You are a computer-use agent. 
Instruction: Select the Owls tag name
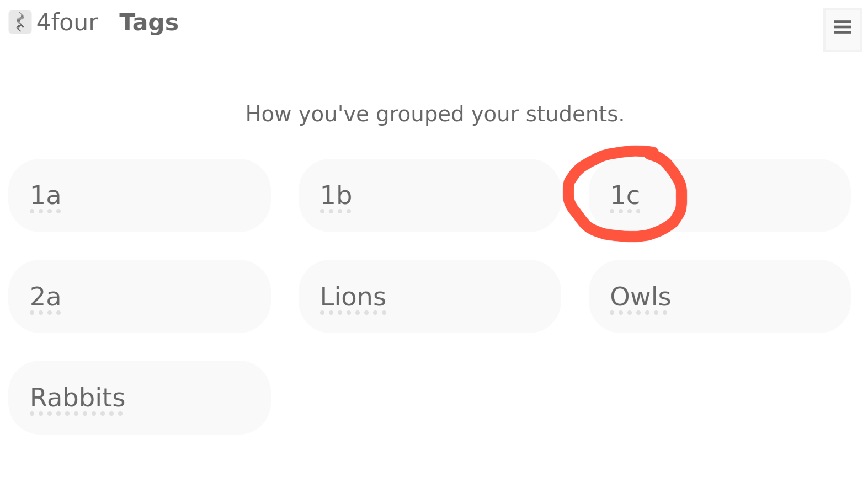640,297
